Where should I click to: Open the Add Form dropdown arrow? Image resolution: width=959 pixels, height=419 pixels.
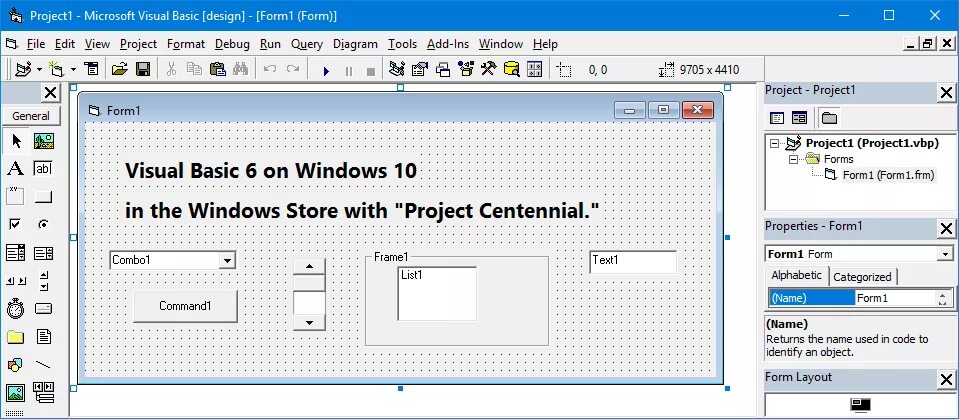tap(73, 70)
